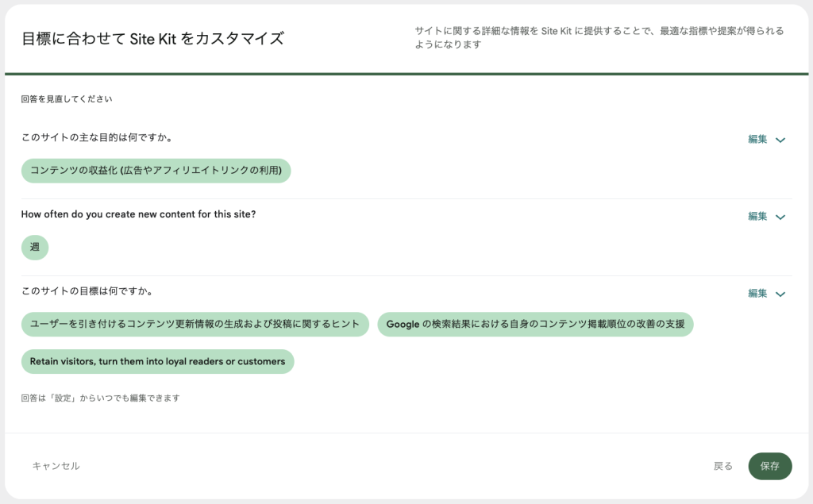Toggle the engaging content updates goal chip

click(195, 324)
